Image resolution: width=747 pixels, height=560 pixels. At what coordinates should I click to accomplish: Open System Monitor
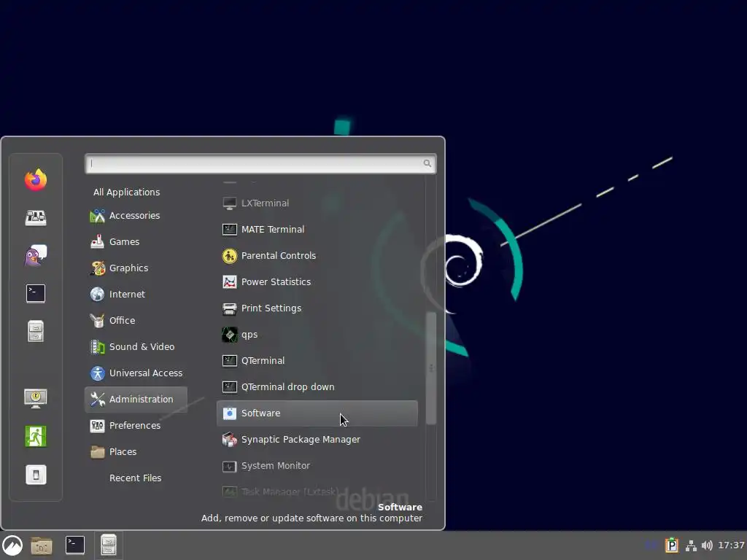click(317, 465)
